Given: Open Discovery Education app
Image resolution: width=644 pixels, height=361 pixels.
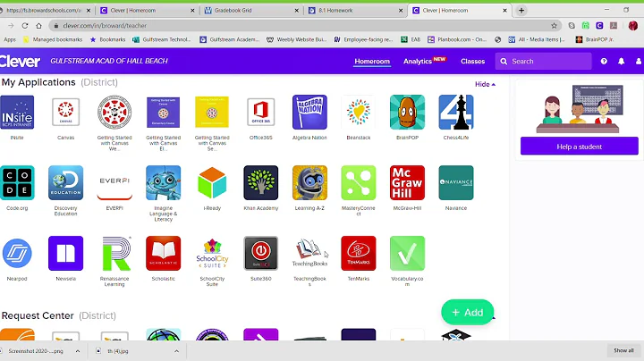Looking at the screenshot, I should [65, 182].
